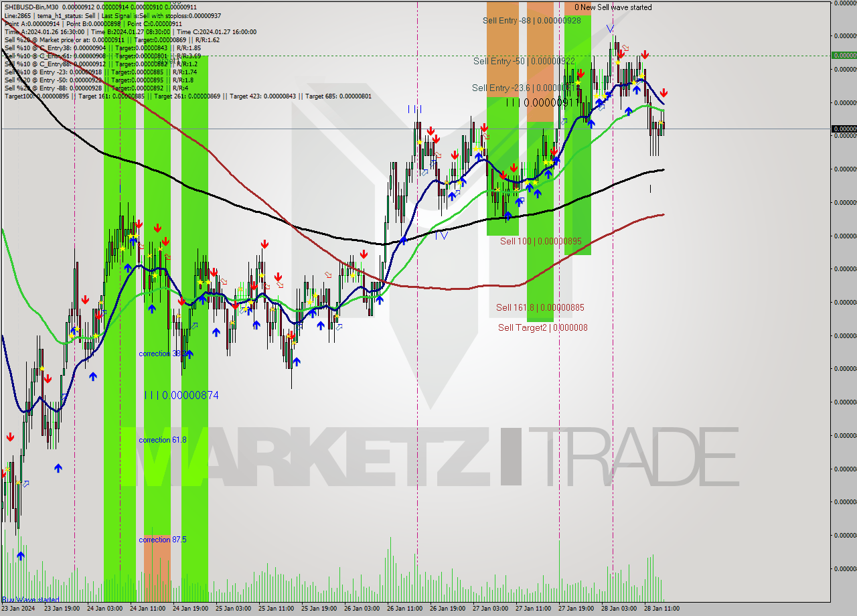Click the '23 Jan 19:00' time axis label
857x616 pixels.
(63, 609)
